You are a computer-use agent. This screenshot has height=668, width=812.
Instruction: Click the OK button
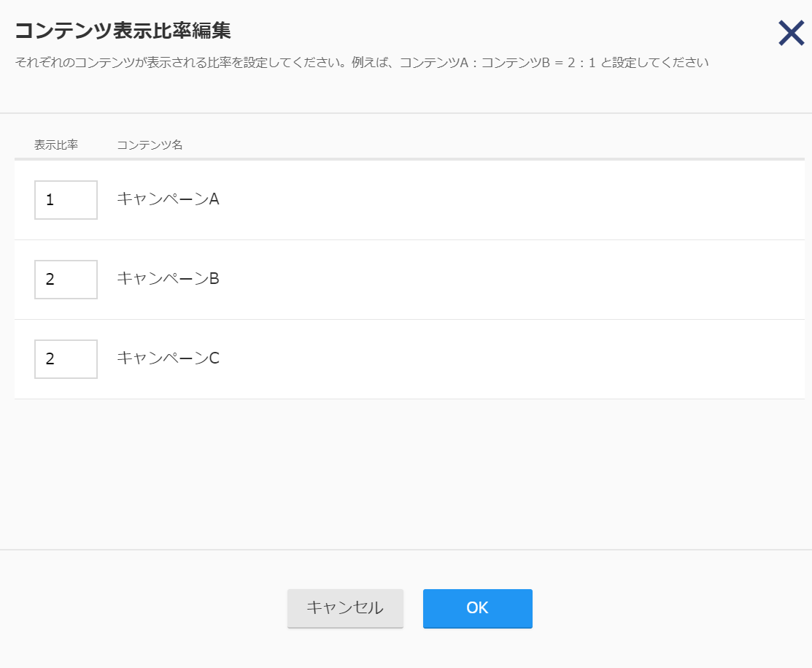[477, 608]
